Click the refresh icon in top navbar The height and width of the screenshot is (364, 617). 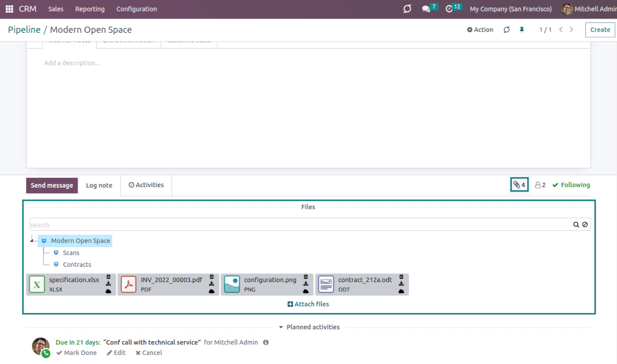click(407, 9)
